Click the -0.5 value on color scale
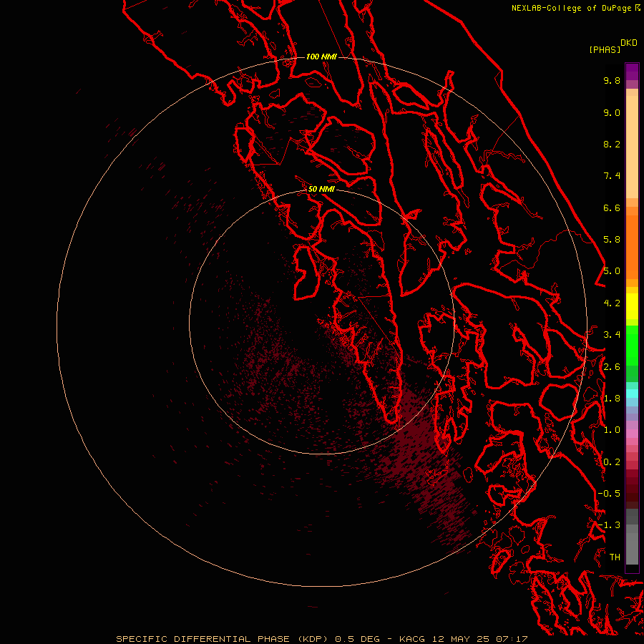644x644 pixels. [609, 494]
